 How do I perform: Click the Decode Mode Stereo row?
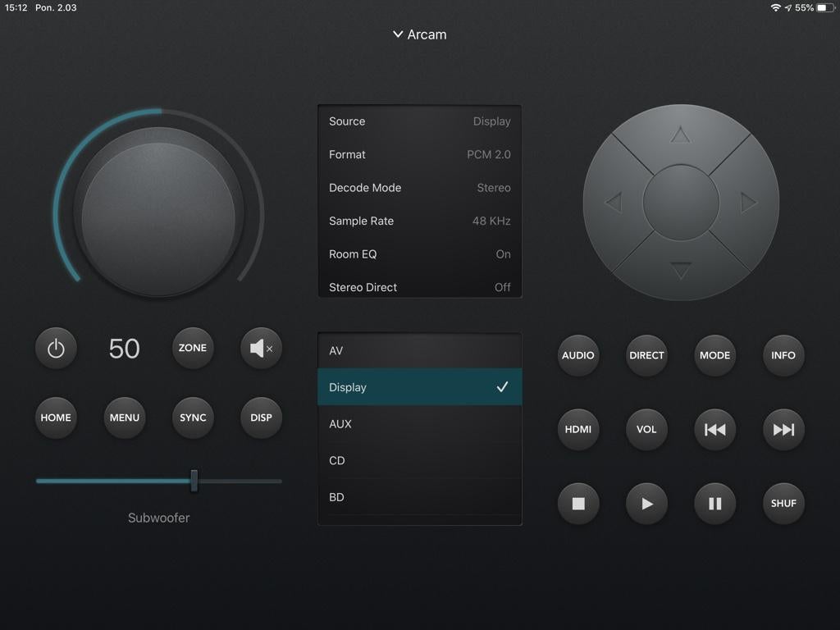tap(419, 188)
